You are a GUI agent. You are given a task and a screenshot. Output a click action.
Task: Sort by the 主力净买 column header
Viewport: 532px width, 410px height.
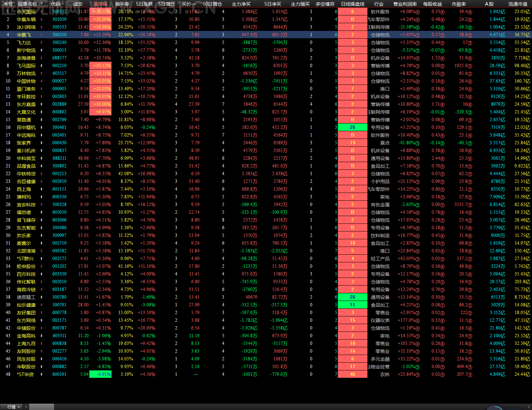coord(241,4)
